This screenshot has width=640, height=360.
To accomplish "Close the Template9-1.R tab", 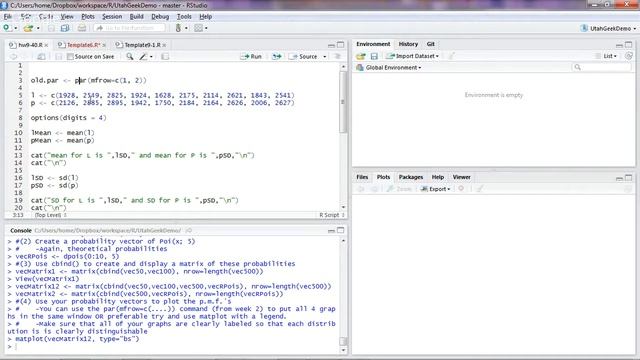I will pyautogui.click(x=164, y=45).
